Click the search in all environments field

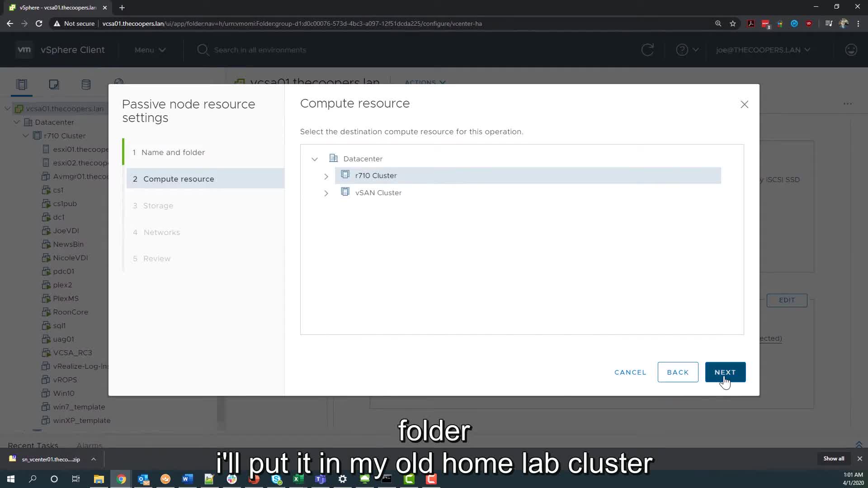(x=260, y=50)
